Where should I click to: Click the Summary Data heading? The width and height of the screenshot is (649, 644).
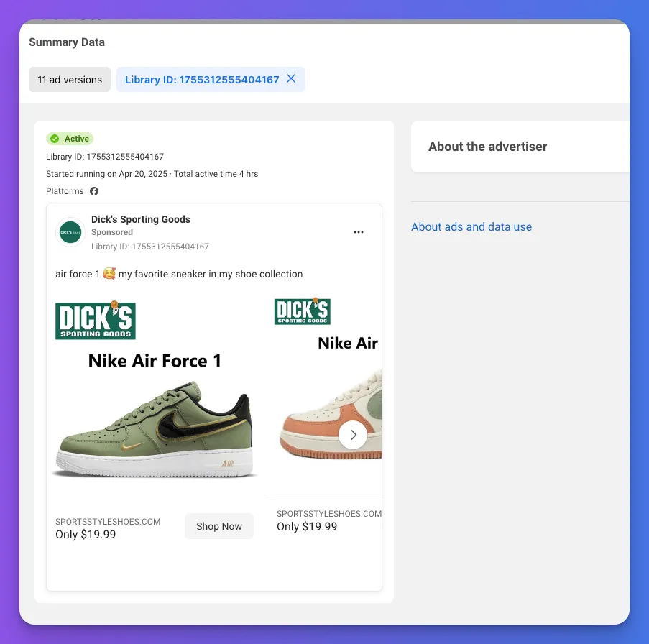pos(67,42)
